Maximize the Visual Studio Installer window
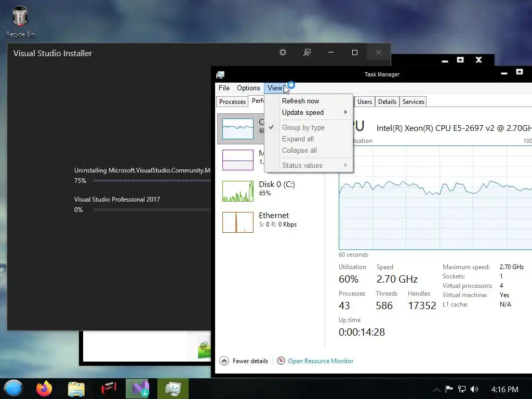 click(x=354, y=52)
